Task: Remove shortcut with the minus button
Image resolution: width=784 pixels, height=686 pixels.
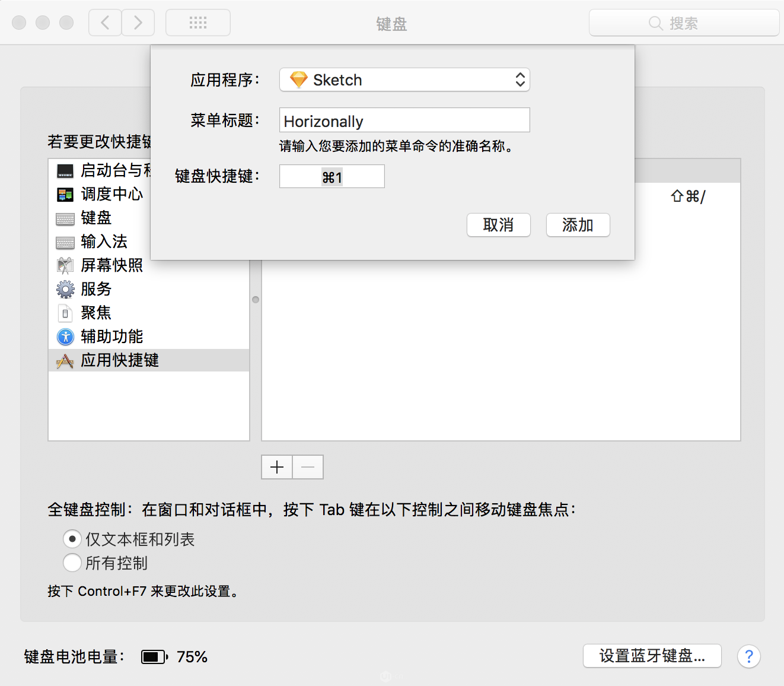Action: click(308, 467)
